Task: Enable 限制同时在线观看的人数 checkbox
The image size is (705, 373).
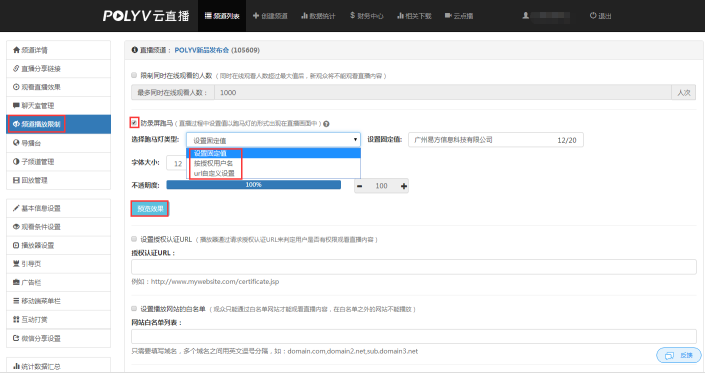Action: pyautogui.click(x=134, y=75)
